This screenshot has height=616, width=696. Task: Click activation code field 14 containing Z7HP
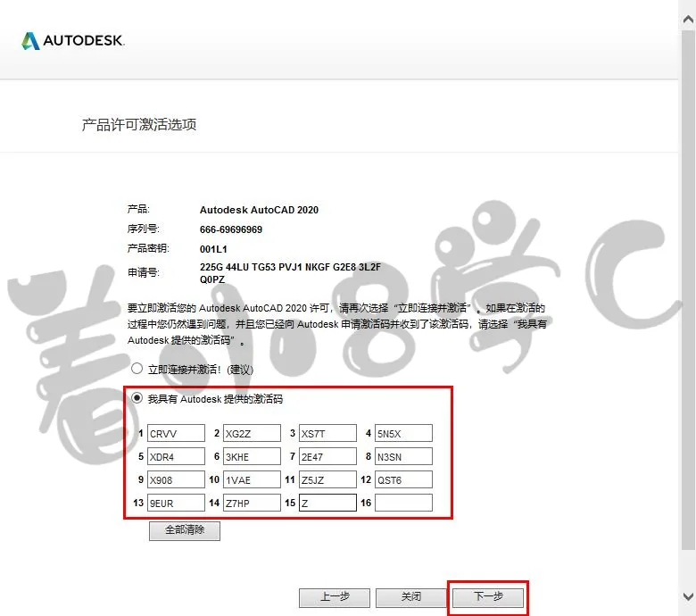pyautogui.click(x=252, y=503)
